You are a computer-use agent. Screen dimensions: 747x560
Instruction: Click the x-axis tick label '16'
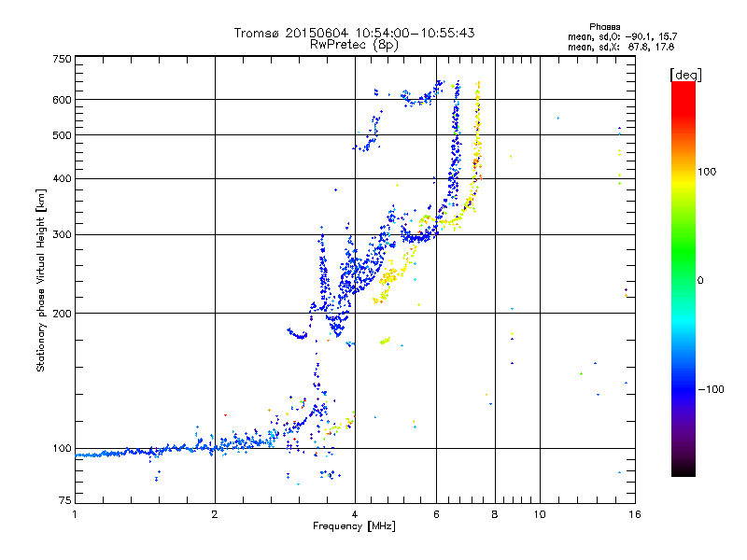(635, 514)
